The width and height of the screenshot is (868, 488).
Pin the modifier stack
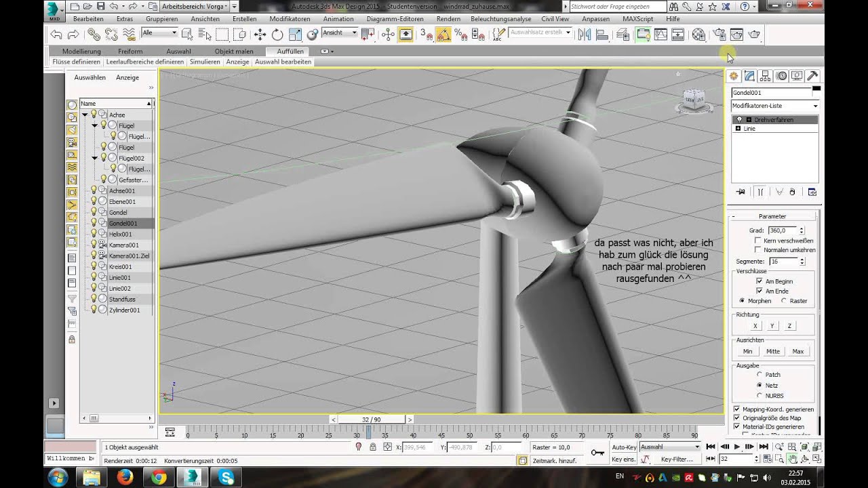click(741, 192)
